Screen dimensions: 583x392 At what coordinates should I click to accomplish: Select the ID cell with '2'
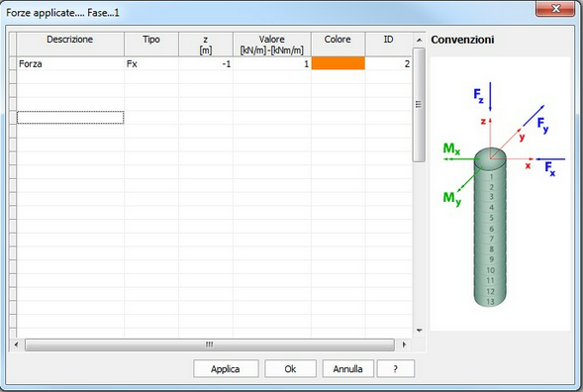point(389,63)
